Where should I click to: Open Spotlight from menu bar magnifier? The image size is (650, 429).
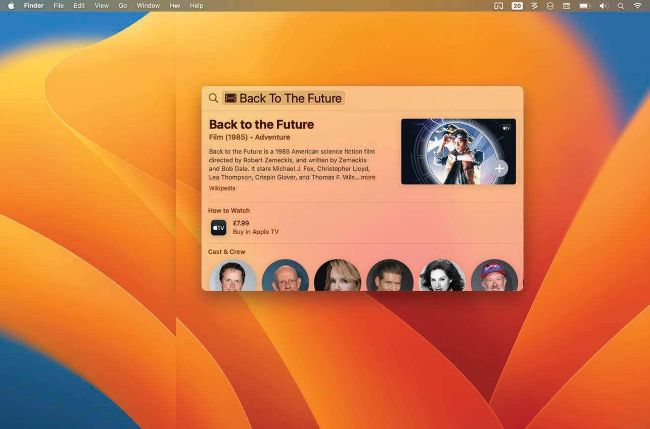[621, 6]
